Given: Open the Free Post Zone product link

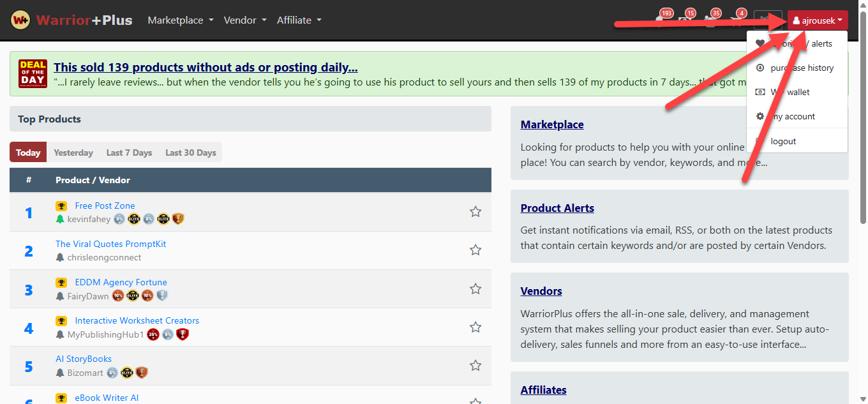Looking at the screenshot, I should [105, 206].
